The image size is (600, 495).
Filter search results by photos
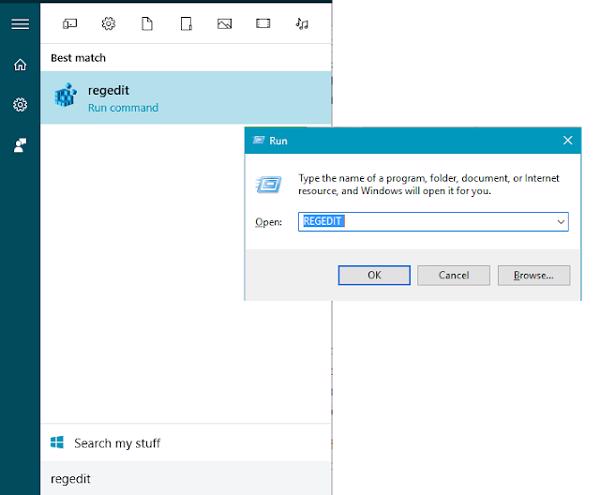[224, 24]
